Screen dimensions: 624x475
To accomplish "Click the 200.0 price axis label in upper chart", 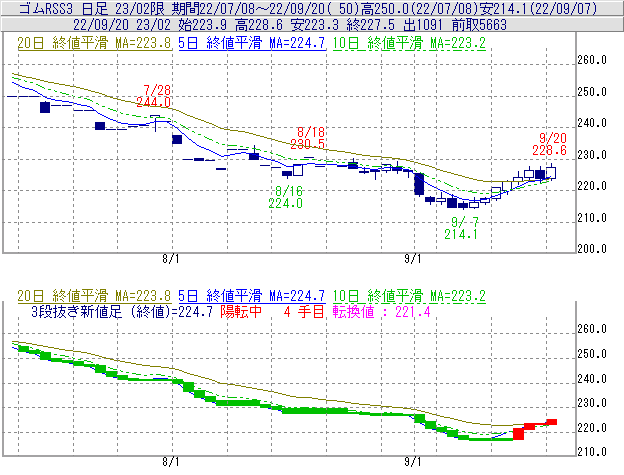I will pos(592,249).
